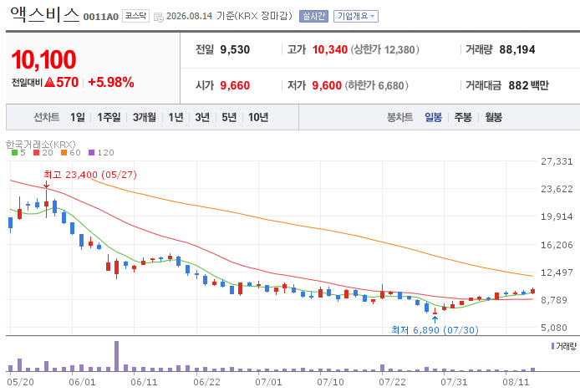Click the 거래량 value 88,194
580x392 pixels.
pyautogui.click(x=517, y=49)
